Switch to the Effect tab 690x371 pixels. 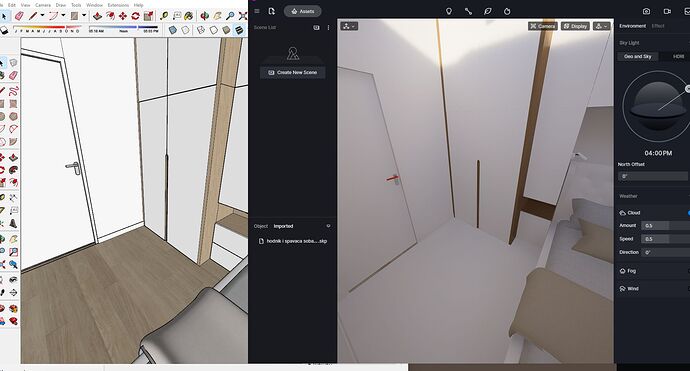[658, 26]
